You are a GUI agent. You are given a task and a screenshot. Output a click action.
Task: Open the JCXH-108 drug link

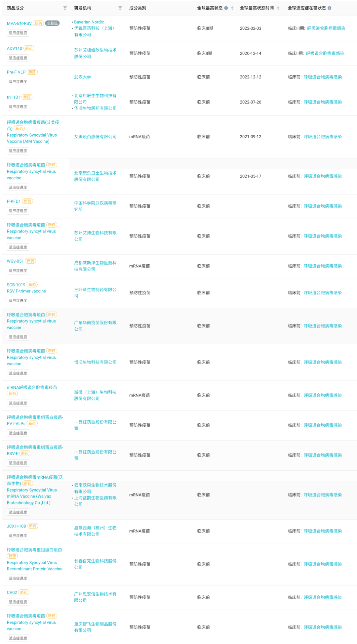(16, 526)
